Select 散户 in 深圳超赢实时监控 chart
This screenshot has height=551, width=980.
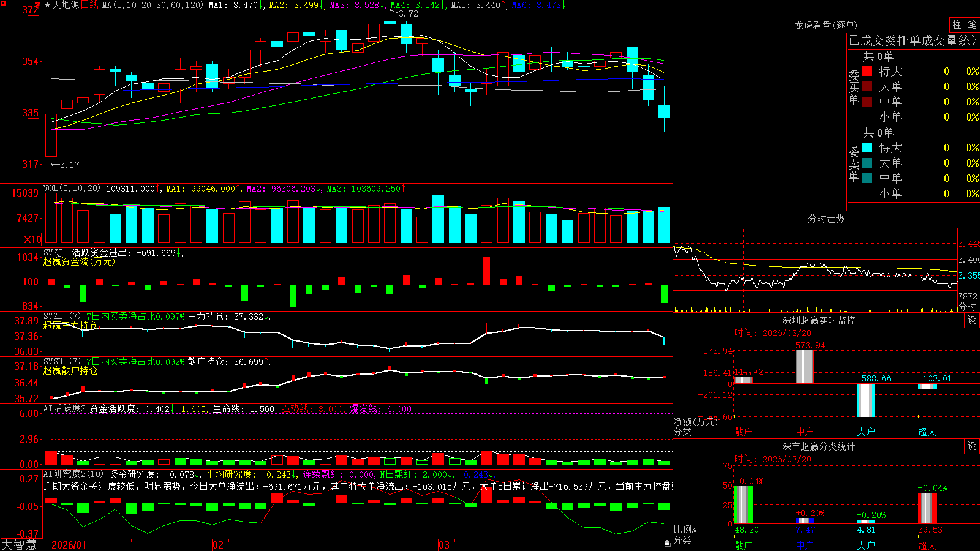coord(744,432)
